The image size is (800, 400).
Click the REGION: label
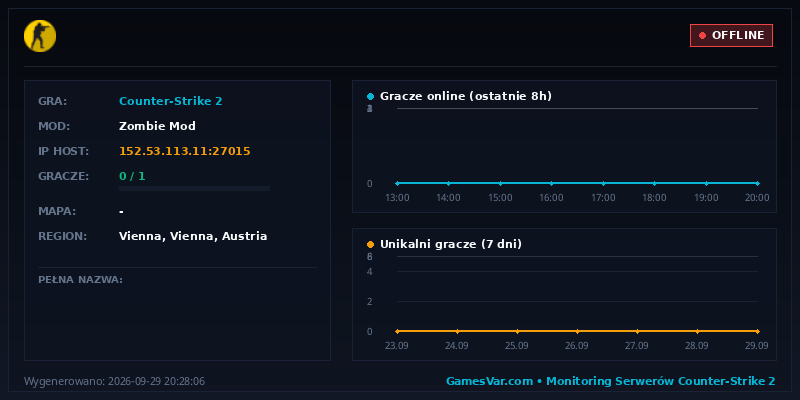click(x=63, y=236)
